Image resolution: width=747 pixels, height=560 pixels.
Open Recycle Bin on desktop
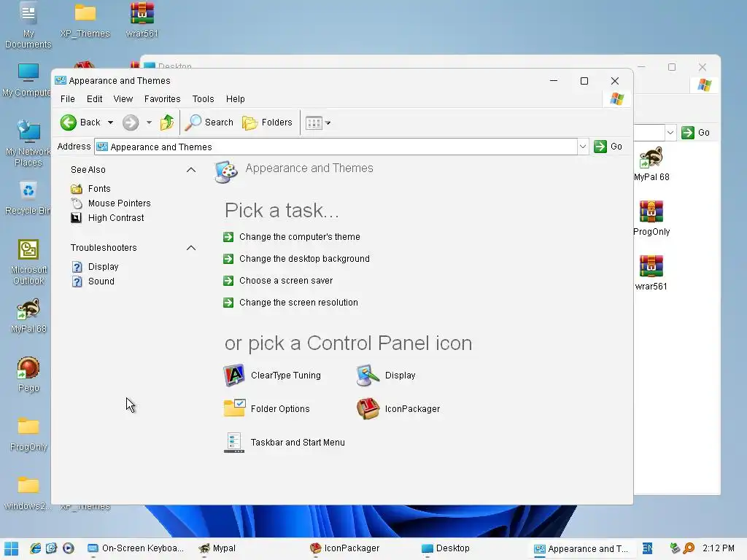28,198
